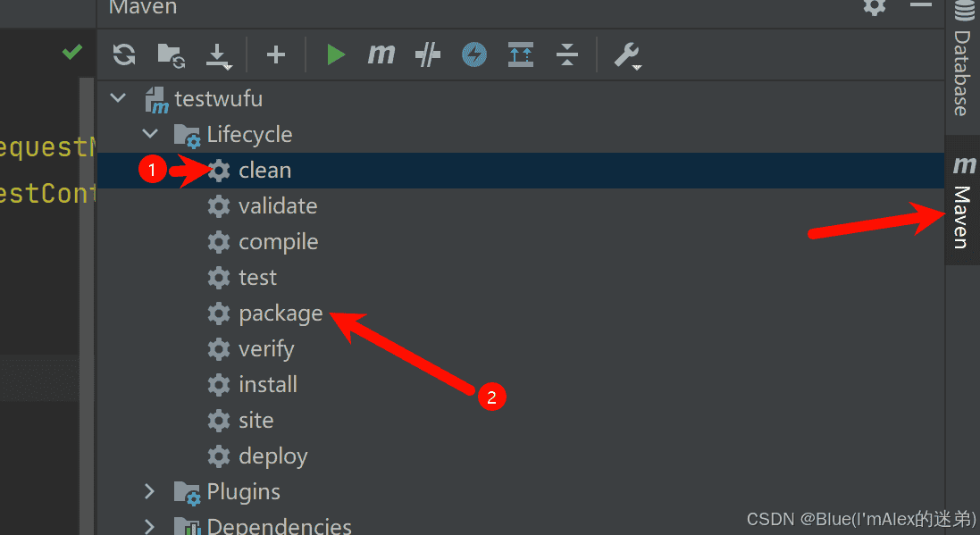This screenshot has width=980, height=535.
Task: Run Maven Build with the green play icon
Action: tap(335, 54)
